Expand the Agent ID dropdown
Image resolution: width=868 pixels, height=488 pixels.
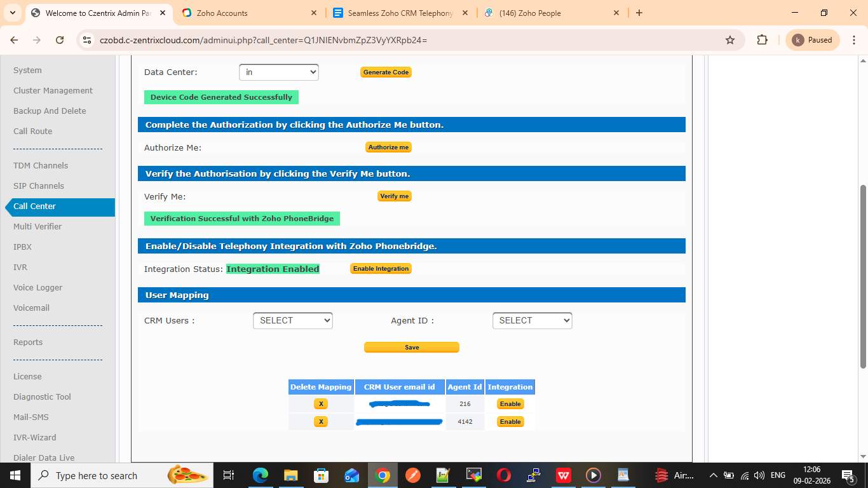click(532, 321)
